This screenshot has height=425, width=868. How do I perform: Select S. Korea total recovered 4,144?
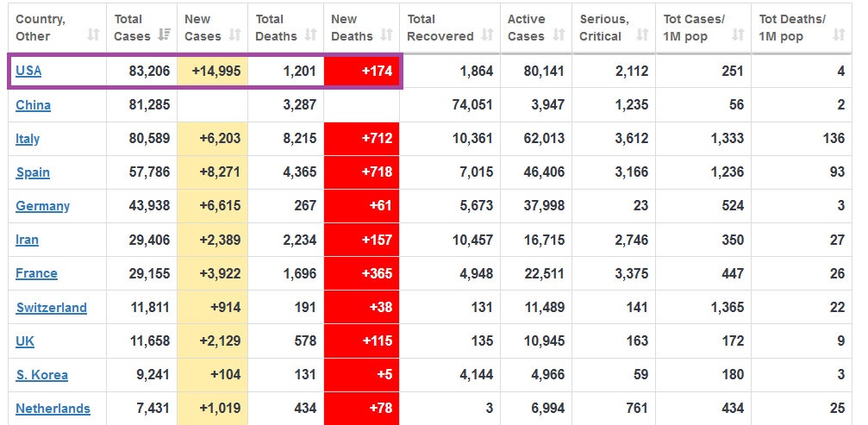(x=476, y=375)
